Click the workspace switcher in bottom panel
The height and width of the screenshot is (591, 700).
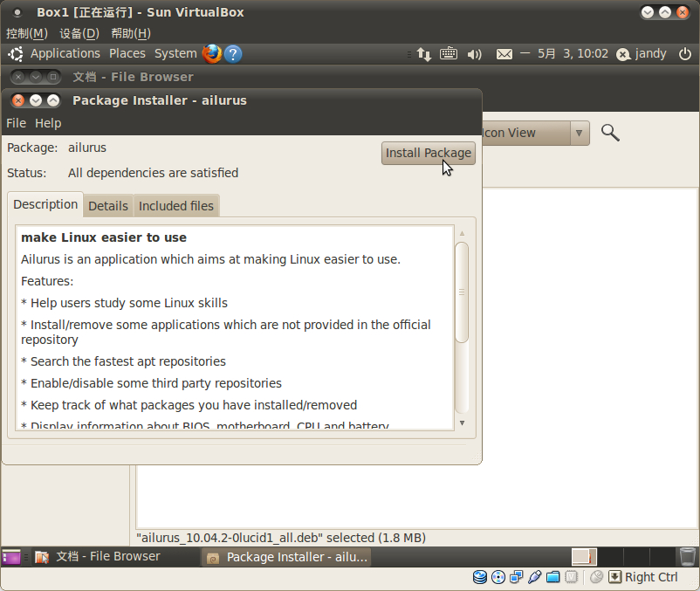pyautogui.click(x=623, y=557)
